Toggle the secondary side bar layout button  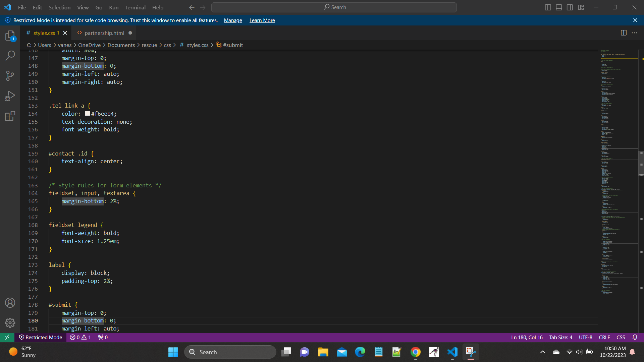570,7
